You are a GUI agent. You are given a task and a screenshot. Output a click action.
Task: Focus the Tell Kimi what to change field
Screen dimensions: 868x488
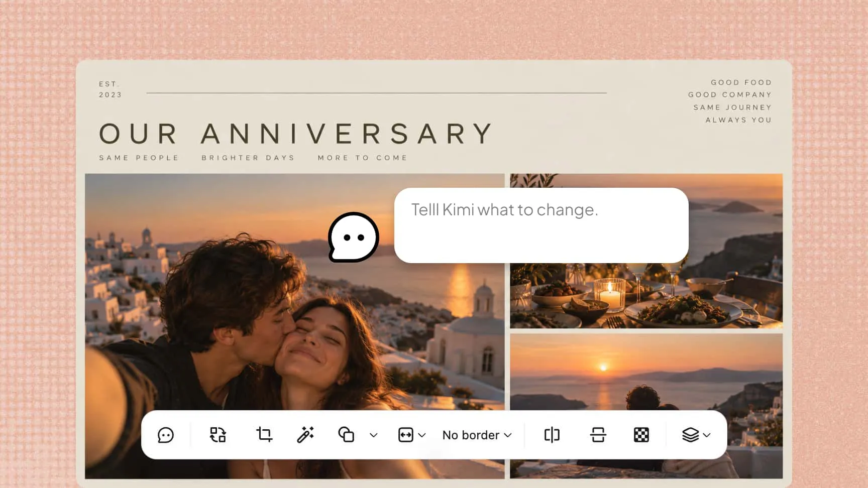point(541,225)
